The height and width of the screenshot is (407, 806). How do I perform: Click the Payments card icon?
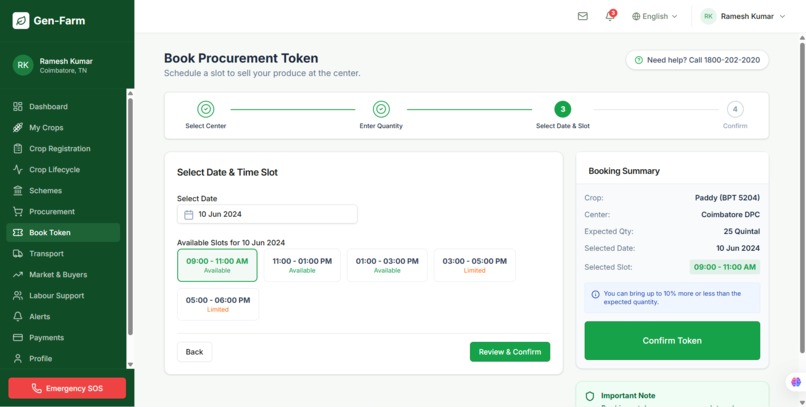(x=18, y=338)
